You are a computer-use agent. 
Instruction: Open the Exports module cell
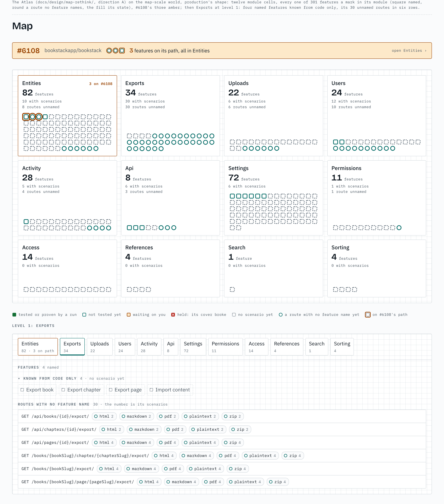click(171, 116)
